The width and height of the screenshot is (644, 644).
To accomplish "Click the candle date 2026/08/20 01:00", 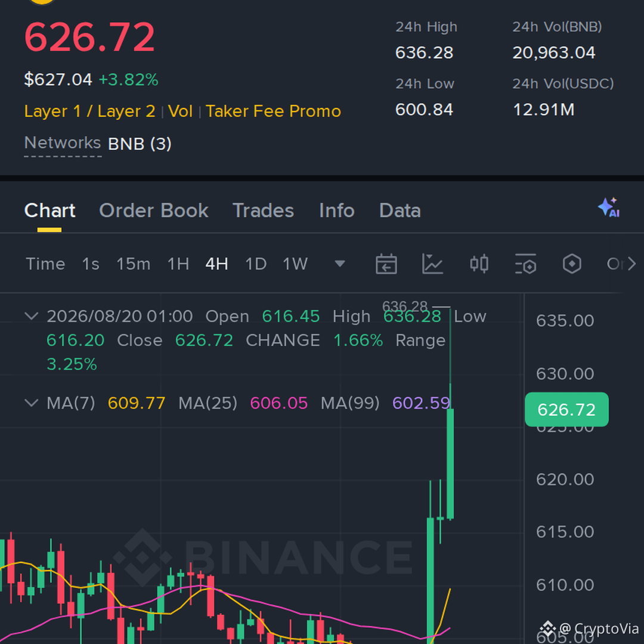I will point(119,316).
